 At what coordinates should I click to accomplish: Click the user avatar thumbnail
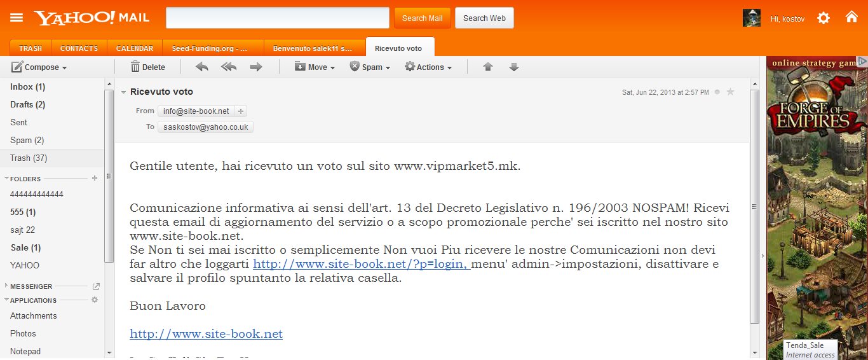click(752, 18)
